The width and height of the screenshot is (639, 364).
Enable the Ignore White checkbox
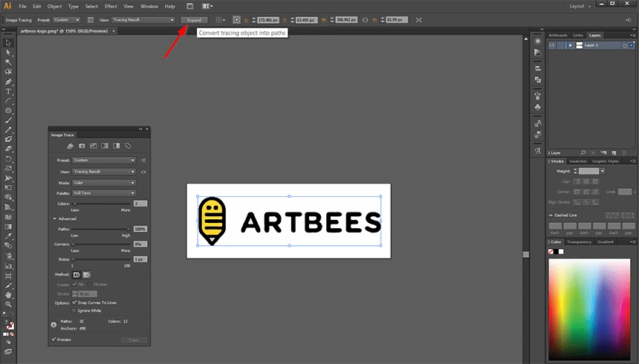(x=74, y=310)
